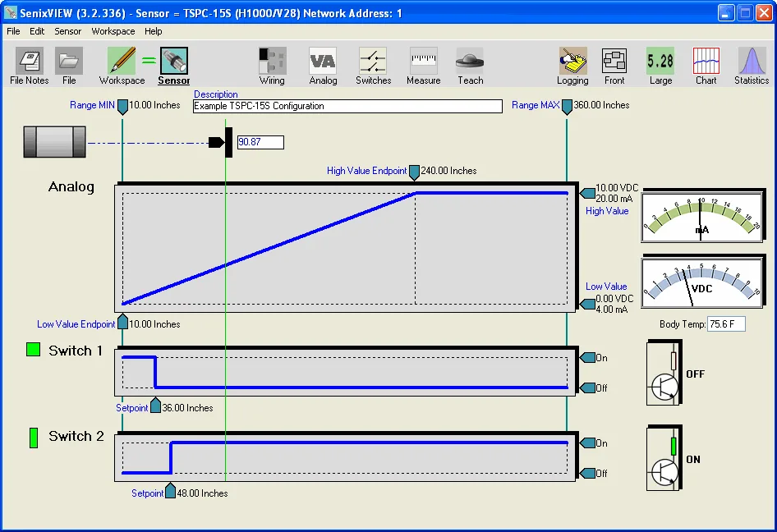
Task: Click the Sensor menu
Action: [x=67, y=31]
